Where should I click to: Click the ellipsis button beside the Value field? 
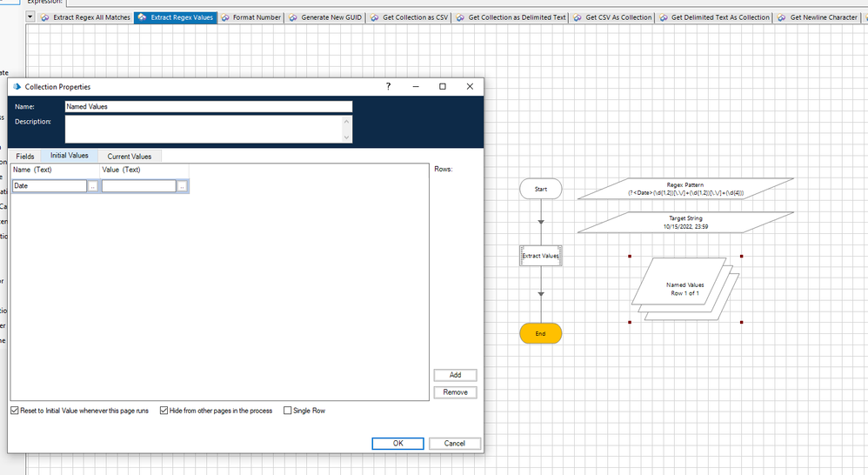click(183, 186)
